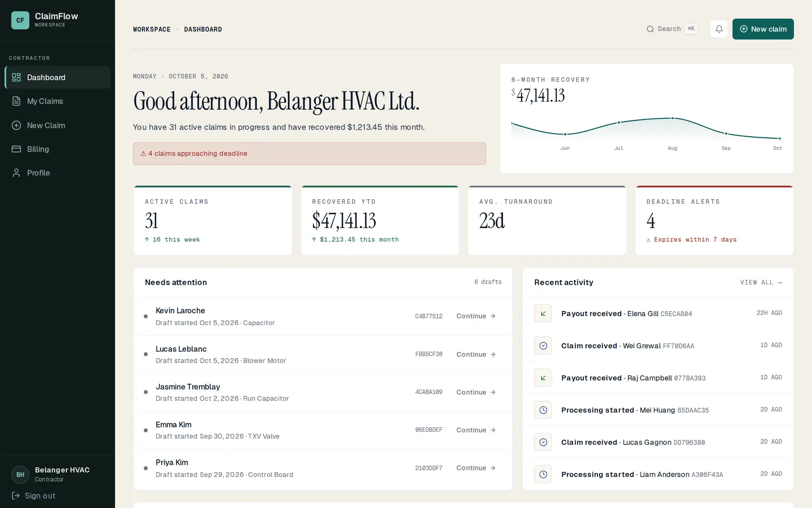The width and height of the screenshot is (812, 508).
Task: Click payout icon beside Raj Campbell
Action: 543,378
